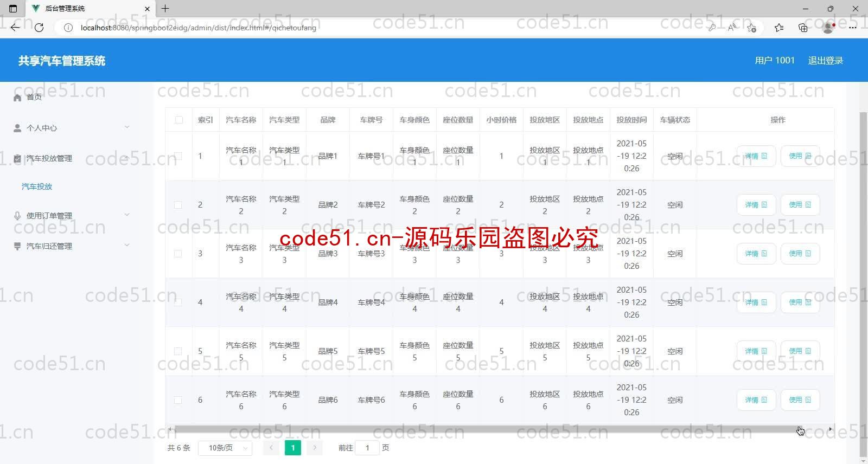The height and width of the screenshot is (464, 868).
Task: Open browser collections icon
Action: [x=803, y=28]
